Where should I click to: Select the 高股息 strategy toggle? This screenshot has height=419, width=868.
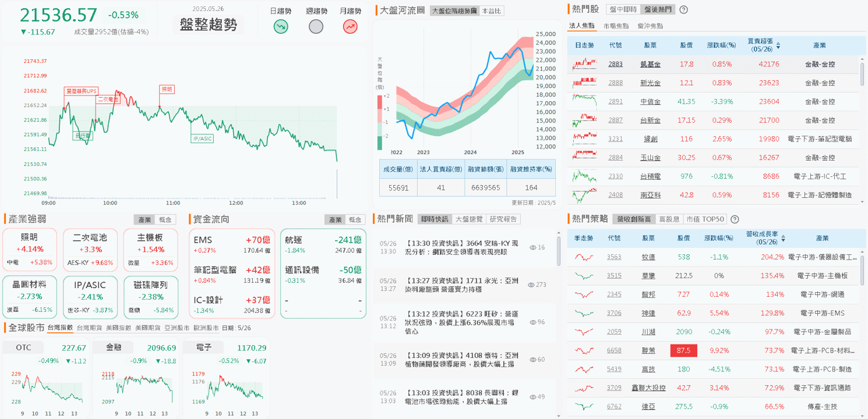(x=669, y=219)
